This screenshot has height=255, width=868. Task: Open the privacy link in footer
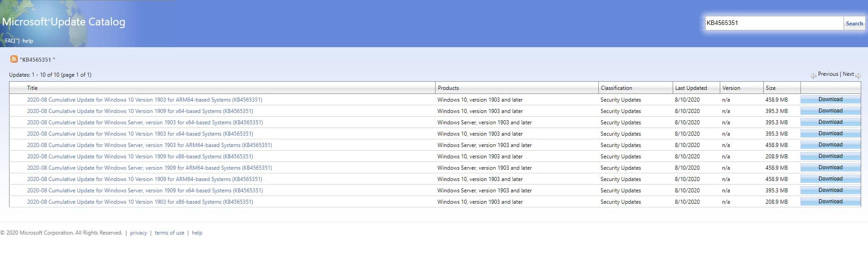click(139, 233)
